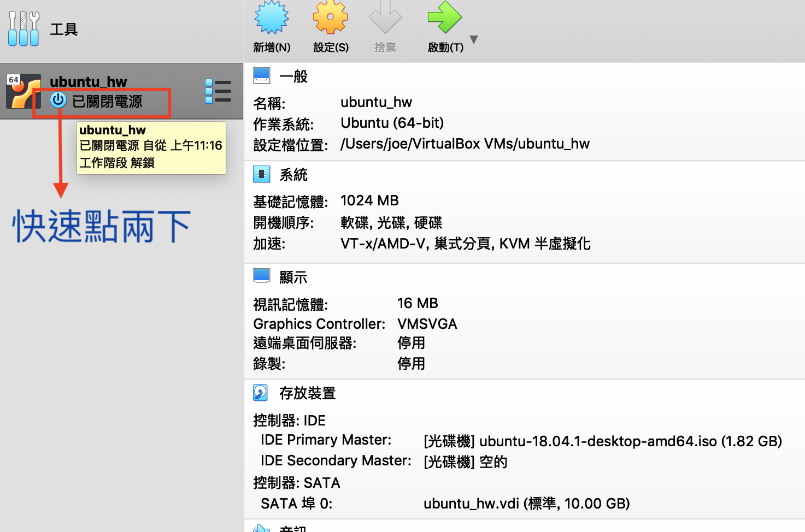Image resolution: width=805 pixels, height=532 pixels.
Task: Click the Start (啟動(T)) toolbar label
Action: (x=445, y=48)
